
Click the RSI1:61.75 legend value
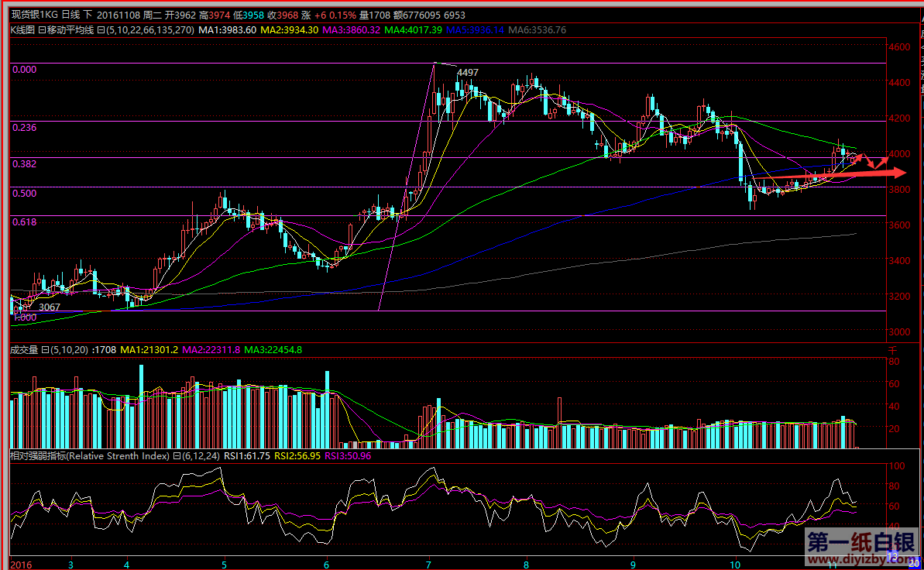(246, 456)
